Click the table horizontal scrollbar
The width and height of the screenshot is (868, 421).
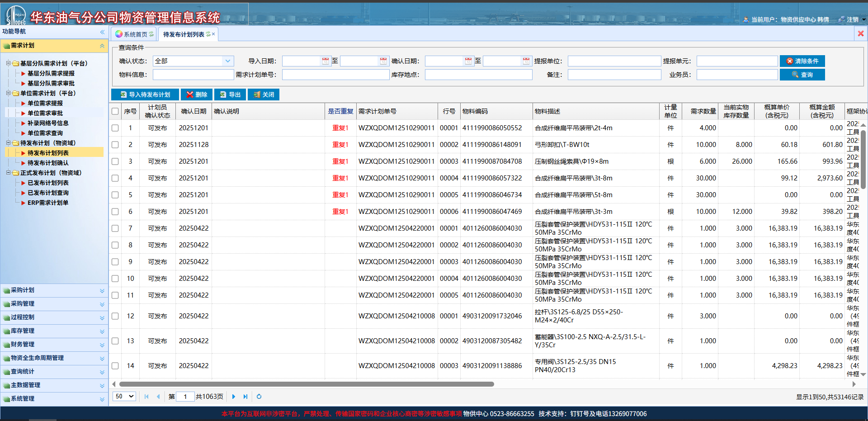point(307,384)
